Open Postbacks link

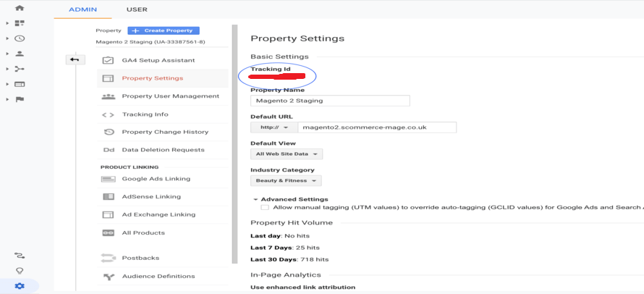(140, 259)
